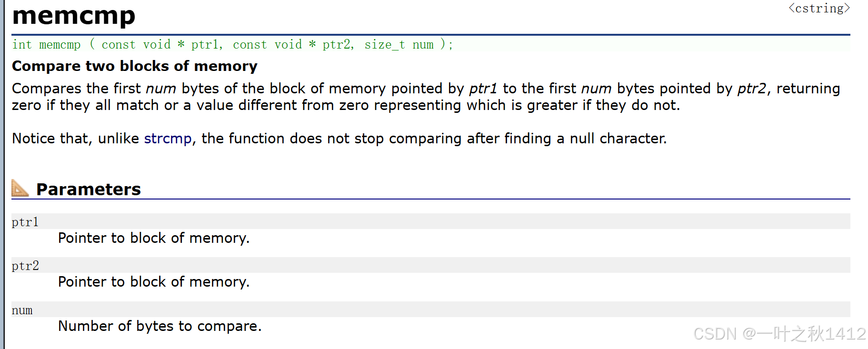Click the function prototype code line
868x349 pixels.
[232, 44]
